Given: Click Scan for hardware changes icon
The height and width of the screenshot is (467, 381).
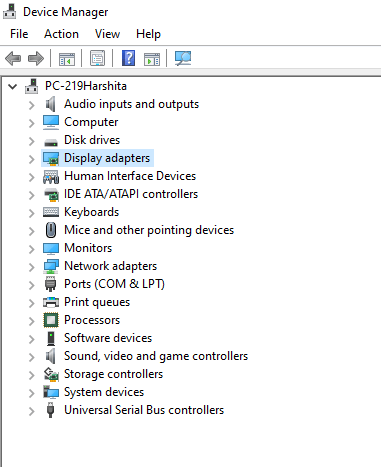Looking at the screenshot, I should click(183, 58).
